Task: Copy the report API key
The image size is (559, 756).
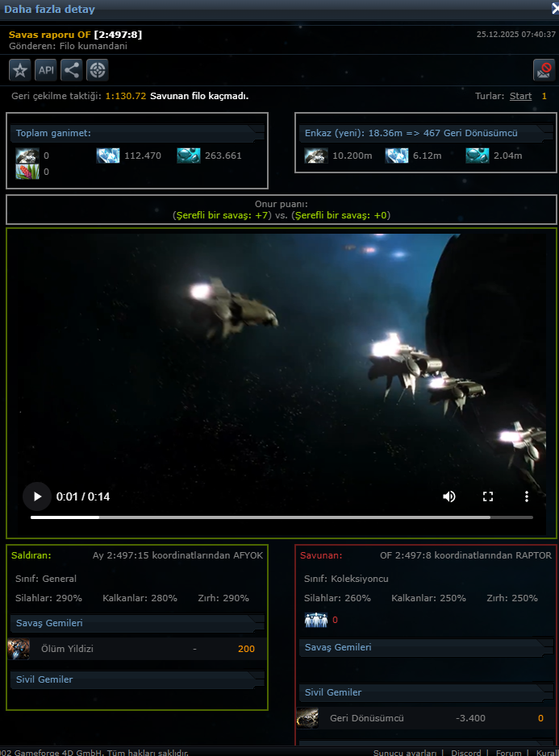Action: [x=46, y=70]
